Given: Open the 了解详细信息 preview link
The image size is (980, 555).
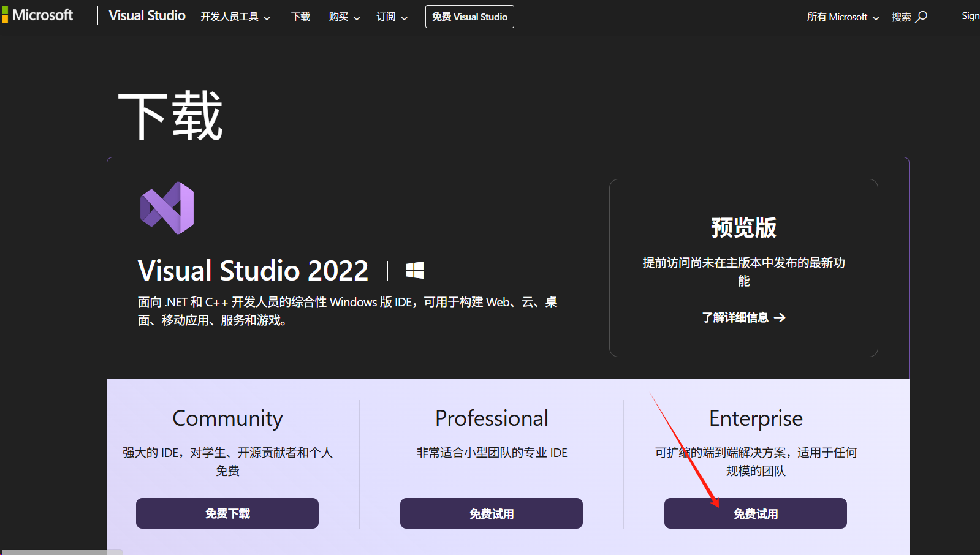Looking at the screenshot, I should [743, 317].
